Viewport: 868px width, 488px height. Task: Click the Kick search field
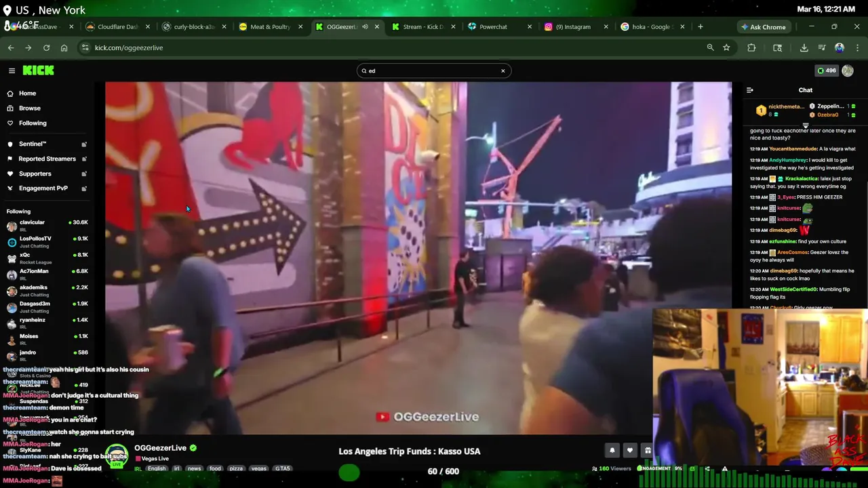[x=434, y=70]
